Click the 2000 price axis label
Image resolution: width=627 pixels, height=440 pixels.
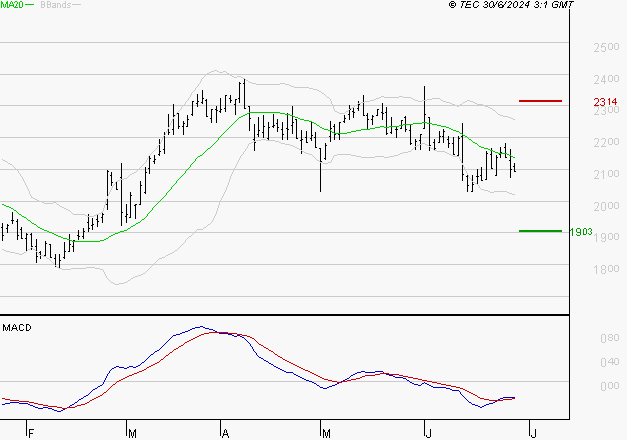coord(606,206)
